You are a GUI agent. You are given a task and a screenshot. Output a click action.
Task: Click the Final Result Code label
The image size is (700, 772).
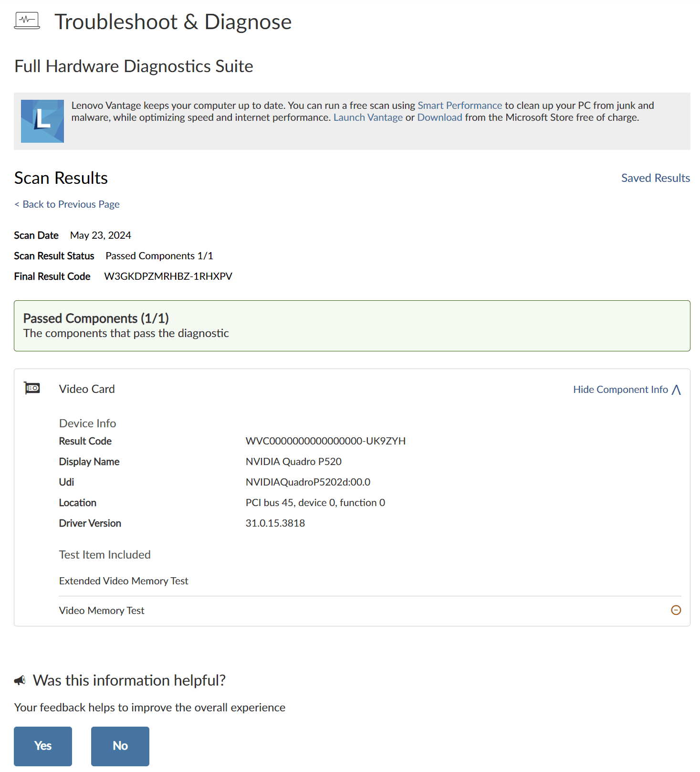click(x=52, y=276)
